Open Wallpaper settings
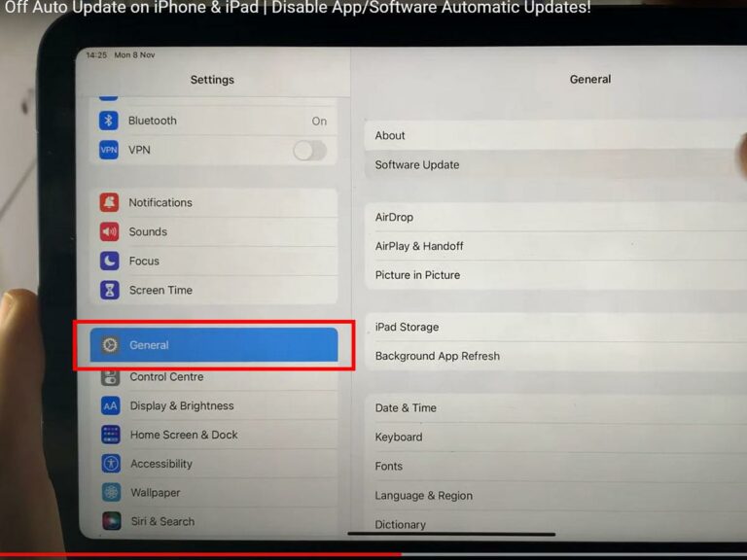The height and width of the screenshot is (560, 747). pos(214,492)
